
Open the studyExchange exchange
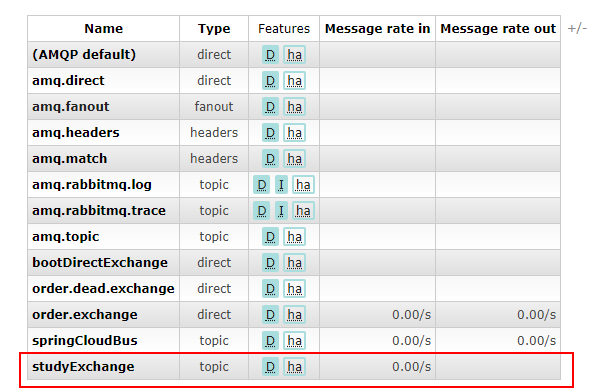tap(83, 367)
